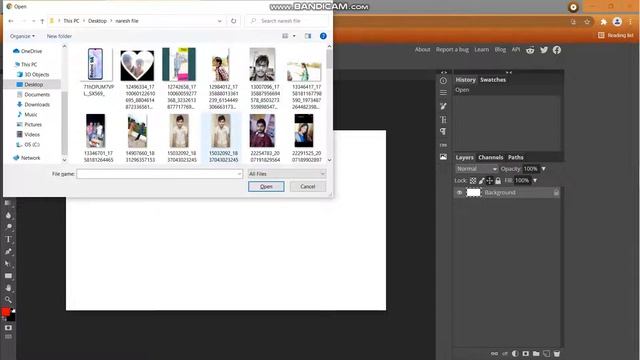Open the Organize dropdown menu

(22, 36)
